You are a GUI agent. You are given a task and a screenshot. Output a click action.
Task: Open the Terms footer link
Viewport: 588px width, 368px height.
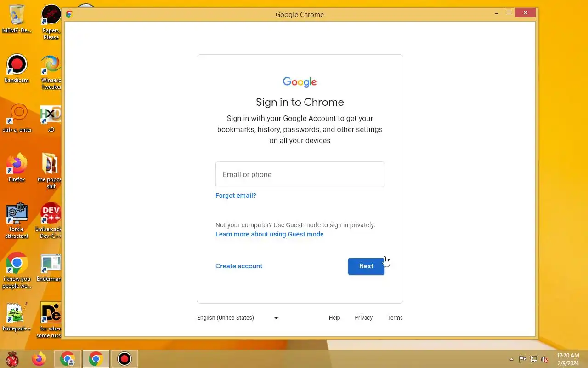pos(395,318)
